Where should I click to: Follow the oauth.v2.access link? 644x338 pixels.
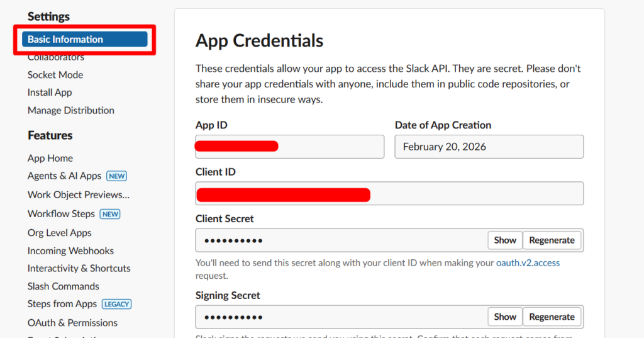(x=528, y=262)
